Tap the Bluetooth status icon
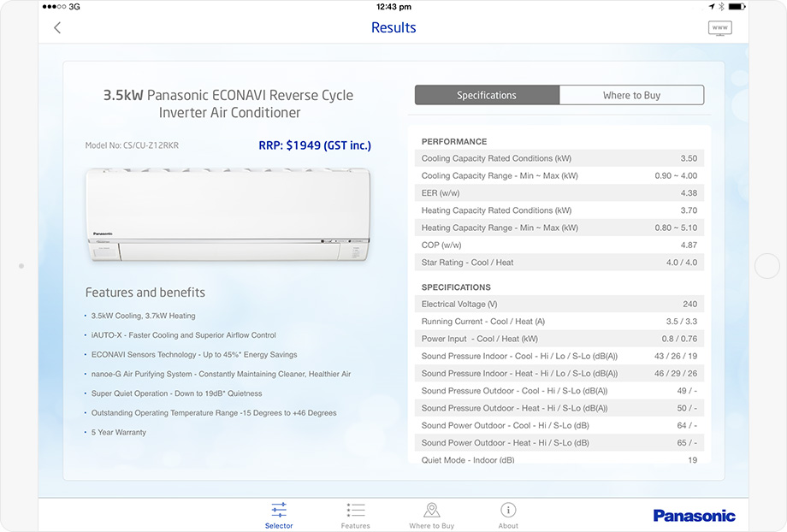Viewport: 787px width, 532px height. pyautogui.click(x=721, y=7)
